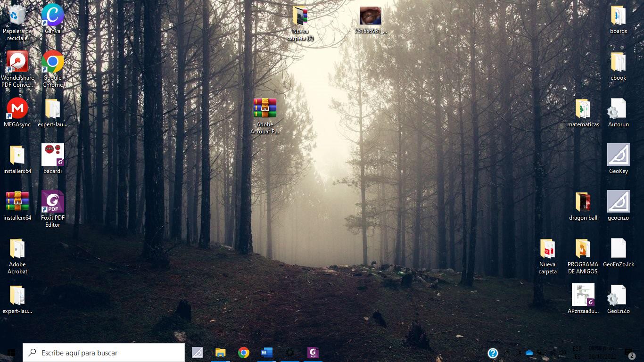Screen dimensions: 644x362
Task: Open the notification center with 2 alerts
Action: tap(630, 354)
